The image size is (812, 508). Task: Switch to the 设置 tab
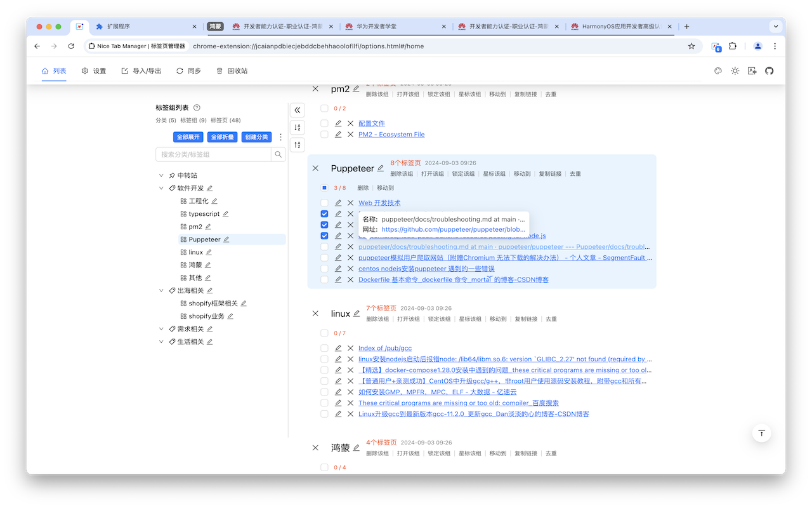coord(94,71)
